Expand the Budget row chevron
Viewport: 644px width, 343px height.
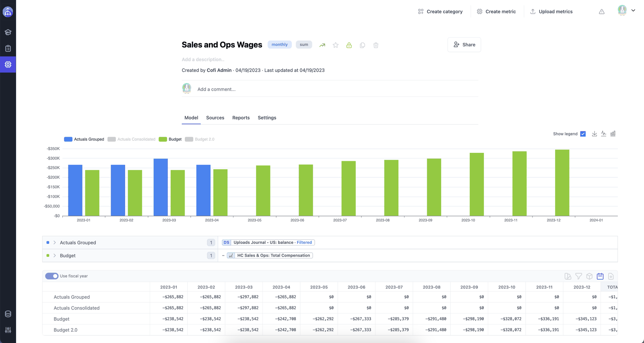pos(55,256)
